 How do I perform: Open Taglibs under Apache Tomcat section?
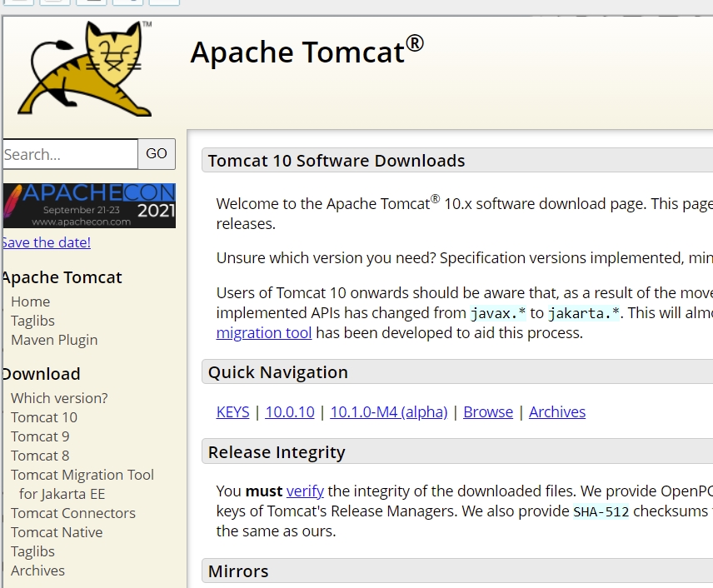[32, 321]
